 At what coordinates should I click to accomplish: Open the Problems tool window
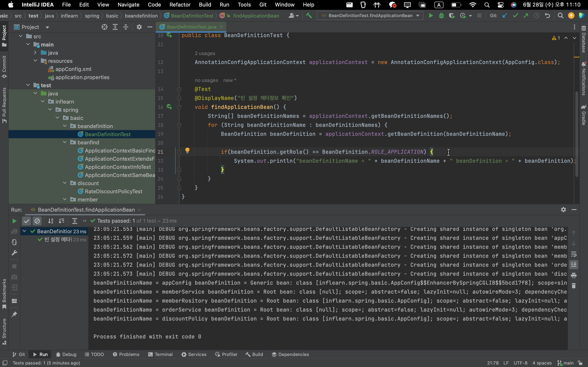click(x=126, y=354)
